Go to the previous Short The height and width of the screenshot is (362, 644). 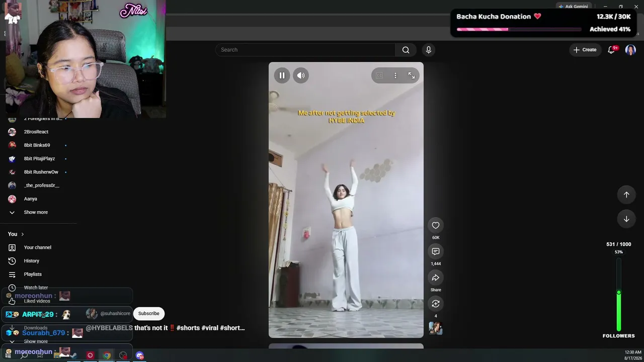[626, 195]
